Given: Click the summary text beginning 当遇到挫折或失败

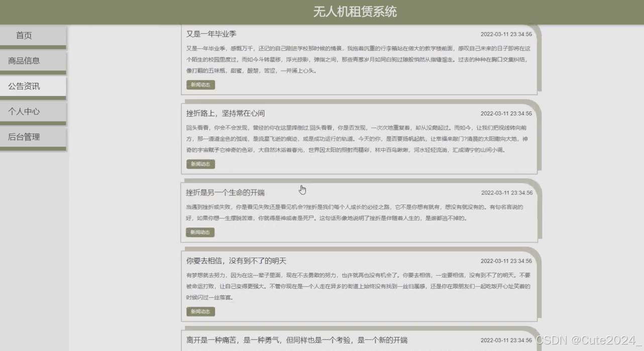Looking at the screenshot, I should coord(355,213).
